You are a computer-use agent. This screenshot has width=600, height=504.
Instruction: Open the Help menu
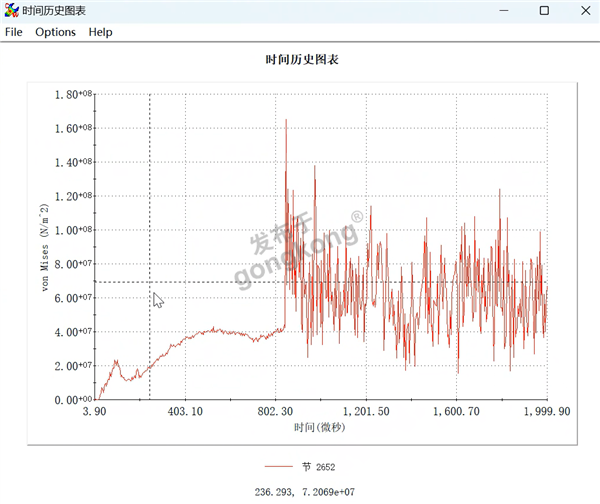(101, 32)
